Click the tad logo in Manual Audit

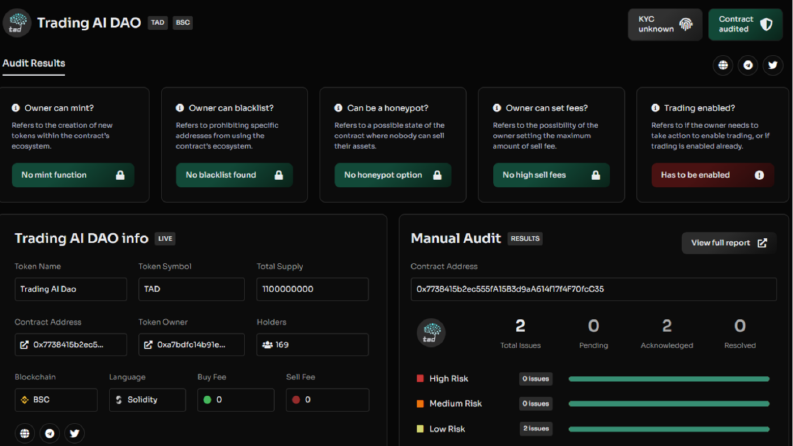tap(431, 333)
